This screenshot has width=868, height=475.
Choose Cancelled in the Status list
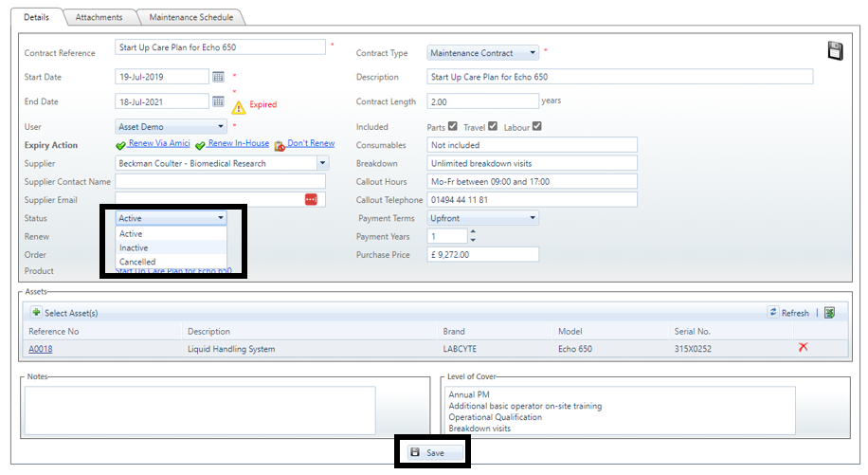click(x=172, y=262)
